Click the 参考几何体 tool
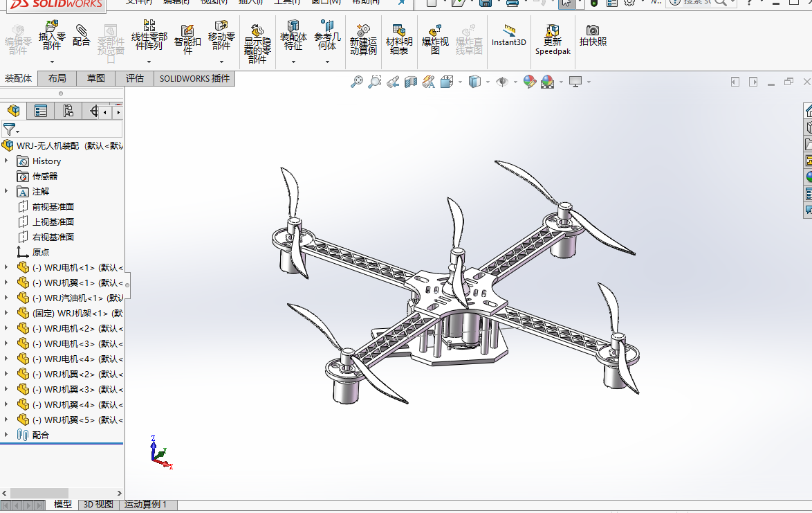The width and height of the screenshot is (812, 513). pos(327,35)
